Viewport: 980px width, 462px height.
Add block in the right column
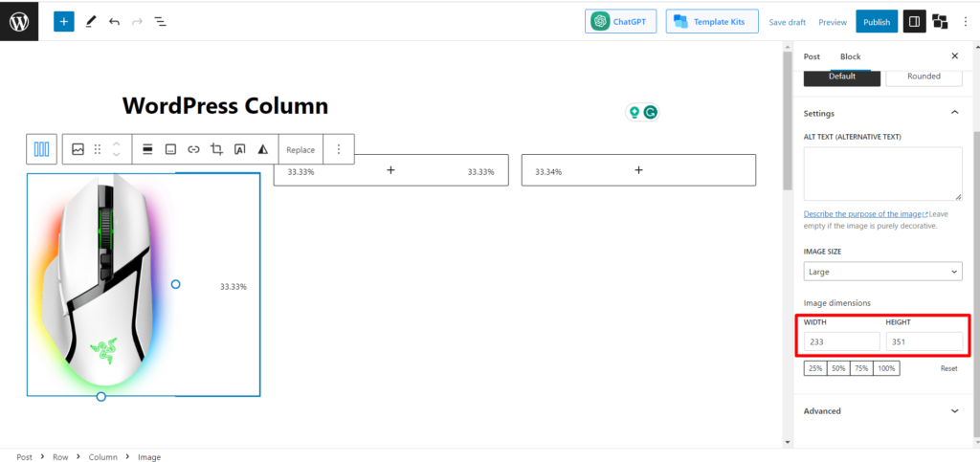[x=638, y=170]
